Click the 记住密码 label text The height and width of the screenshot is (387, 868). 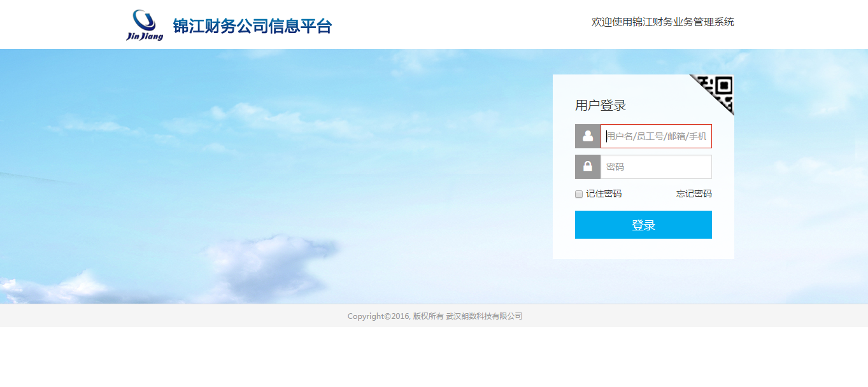click(604, 194)
